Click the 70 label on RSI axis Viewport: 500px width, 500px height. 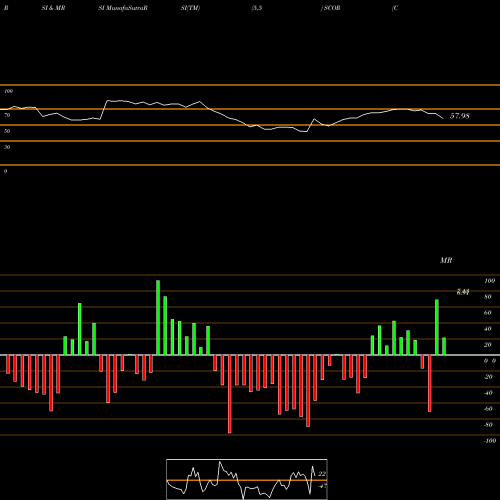[x=7, y=115]
